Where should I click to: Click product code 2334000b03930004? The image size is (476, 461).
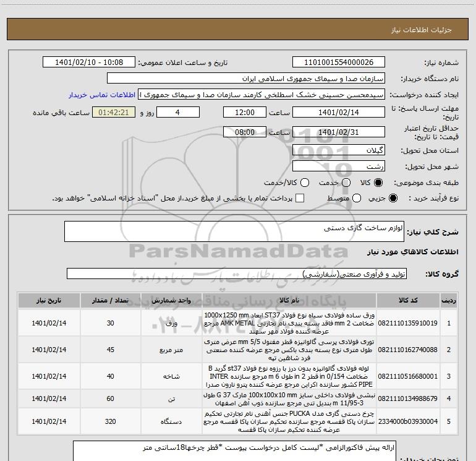(408, 421)
